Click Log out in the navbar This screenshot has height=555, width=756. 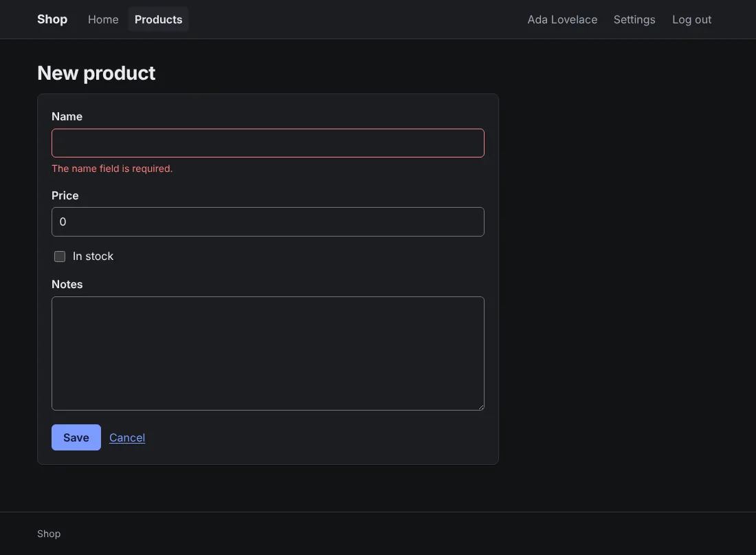coord(691,19)
